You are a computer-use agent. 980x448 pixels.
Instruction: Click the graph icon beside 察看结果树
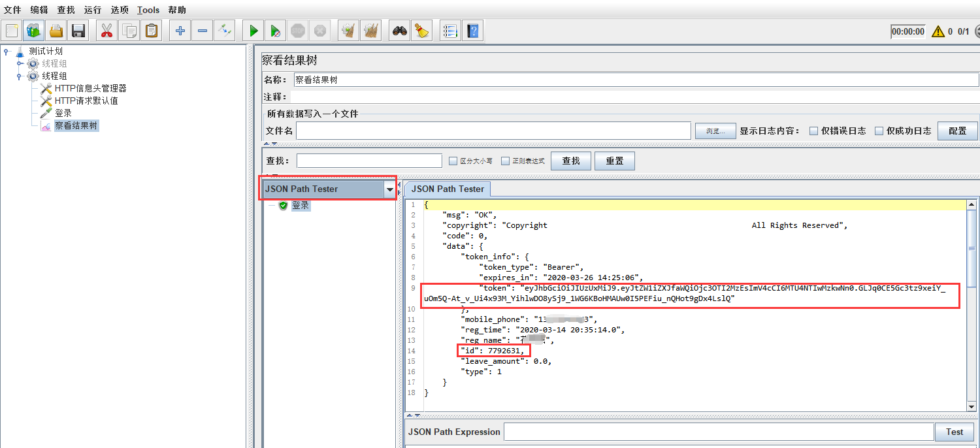(x=46, y=125)
